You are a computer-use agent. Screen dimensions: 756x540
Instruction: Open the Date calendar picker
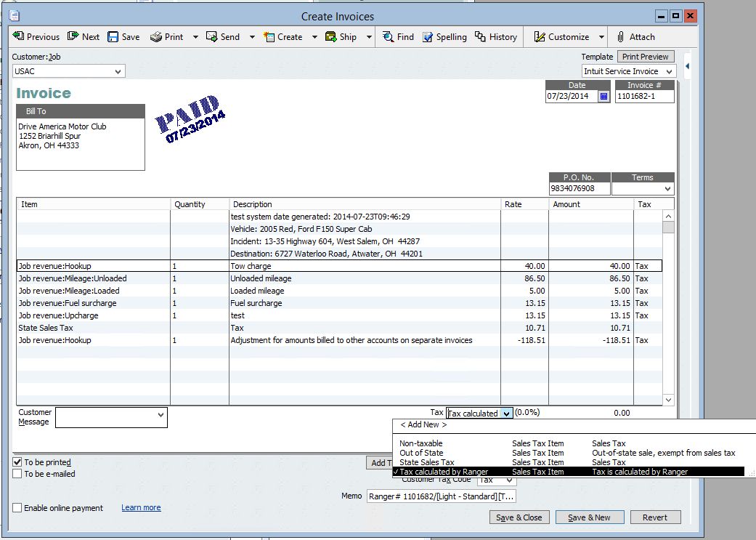click(603, 96)
